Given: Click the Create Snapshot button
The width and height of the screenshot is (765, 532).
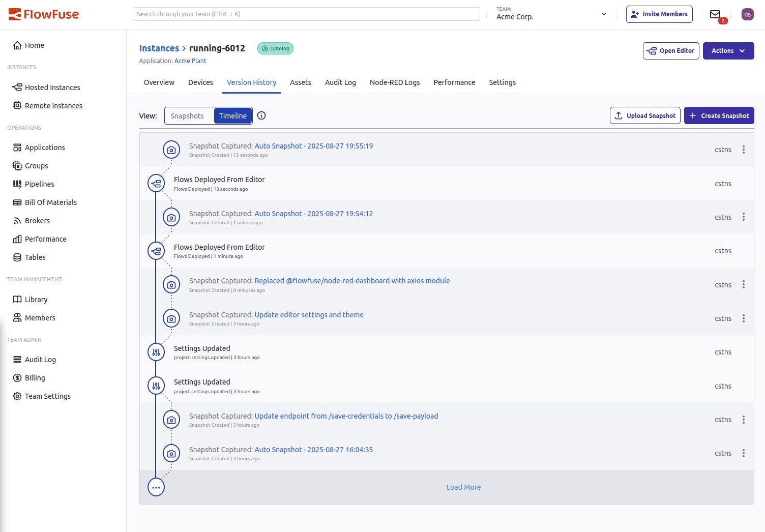Looking at the screenshot, I should (x=719, y=115).
